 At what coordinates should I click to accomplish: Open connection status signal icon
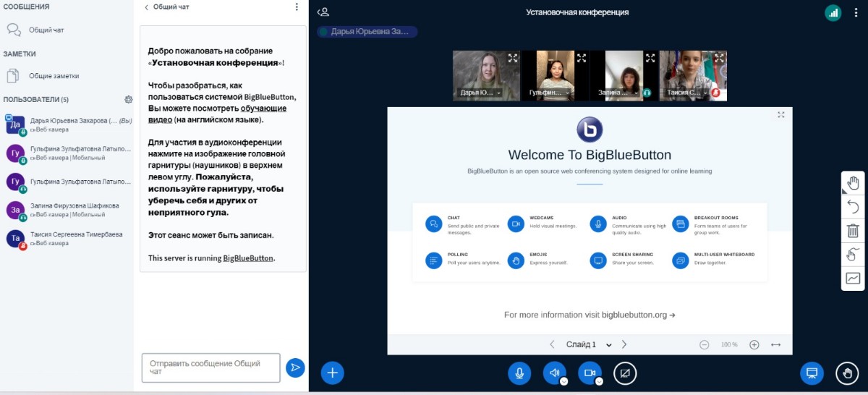(x=833, y=12)
